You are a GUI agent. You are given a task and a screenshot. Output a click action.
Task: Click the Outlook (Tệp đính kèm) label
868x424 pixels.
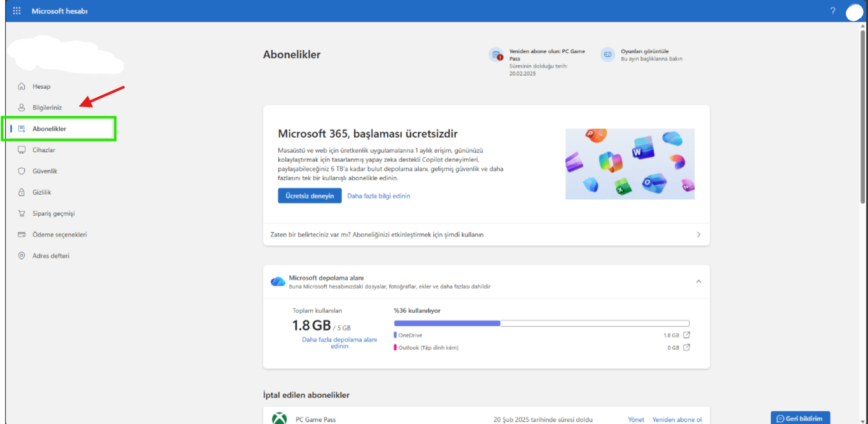click(428, 347)
